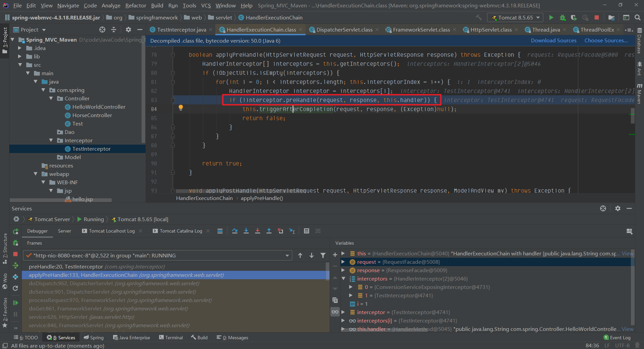Screen dimensions: 644x349
Task: Switch to the DispatcherServlet.class editor tab
Action: tap(344, 30)
